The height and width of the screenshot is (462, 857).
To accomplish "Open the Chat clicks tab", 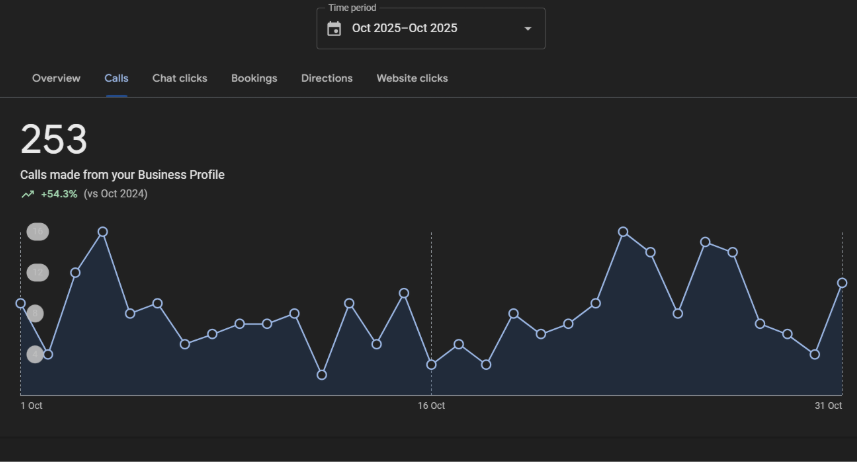I will tap(180, 78).
